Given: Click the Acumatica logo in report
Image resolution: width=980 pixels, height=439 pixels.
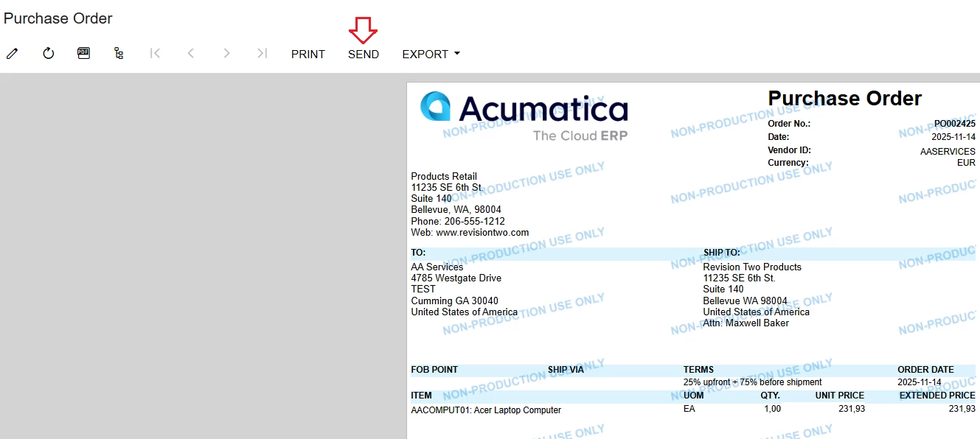Looking at the screenshot, I should pyautogui.click(x=524, y=116).
